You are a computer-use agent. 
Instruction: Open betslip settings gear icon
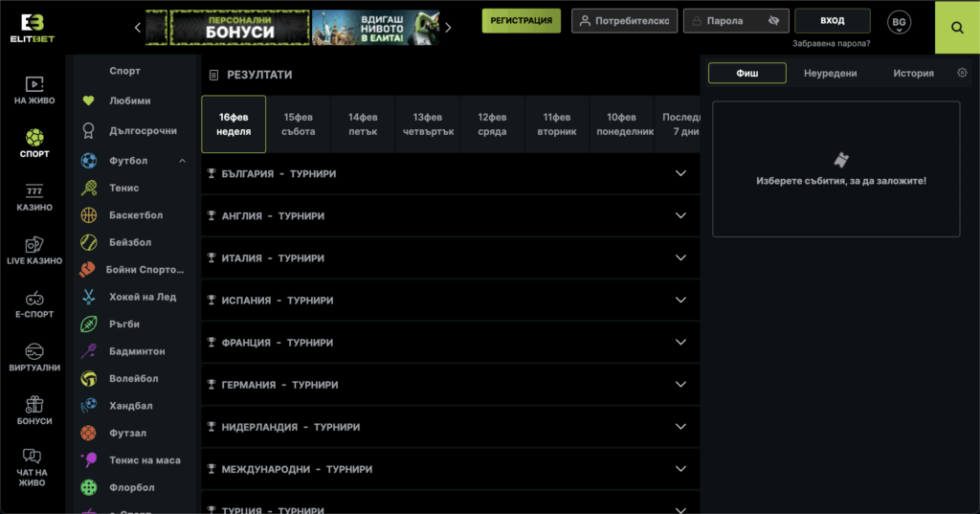[962, 73]
